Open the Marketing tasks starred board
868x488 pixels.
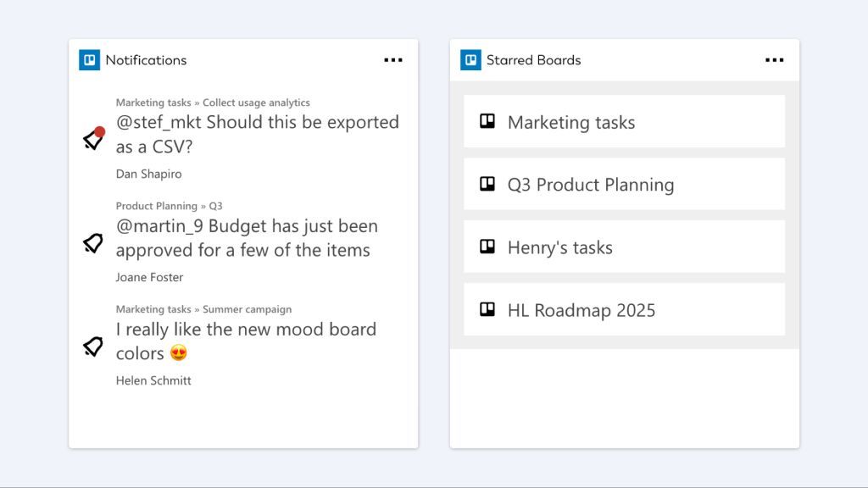625,121
